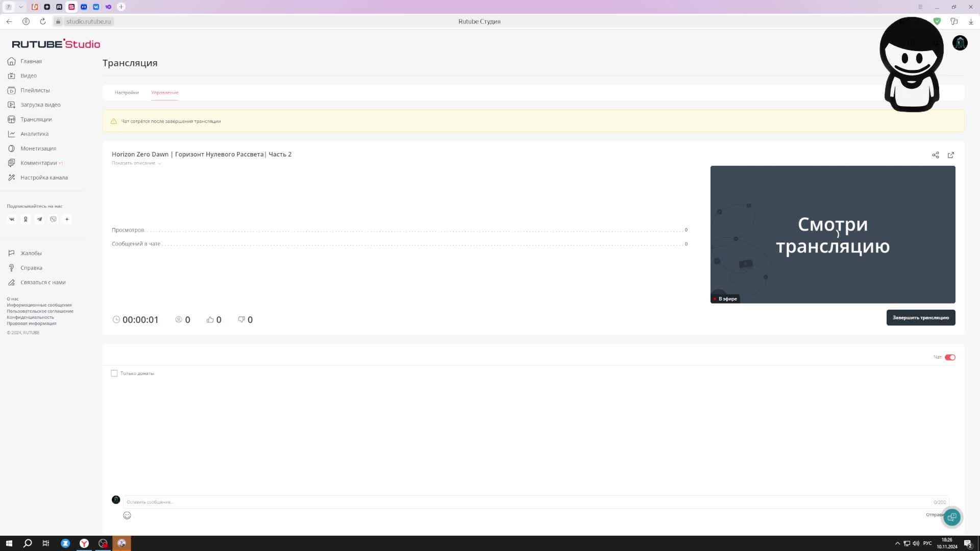Click the share icon next to stream title
Viewport: 980px width, 551px height.
(935, 155)
